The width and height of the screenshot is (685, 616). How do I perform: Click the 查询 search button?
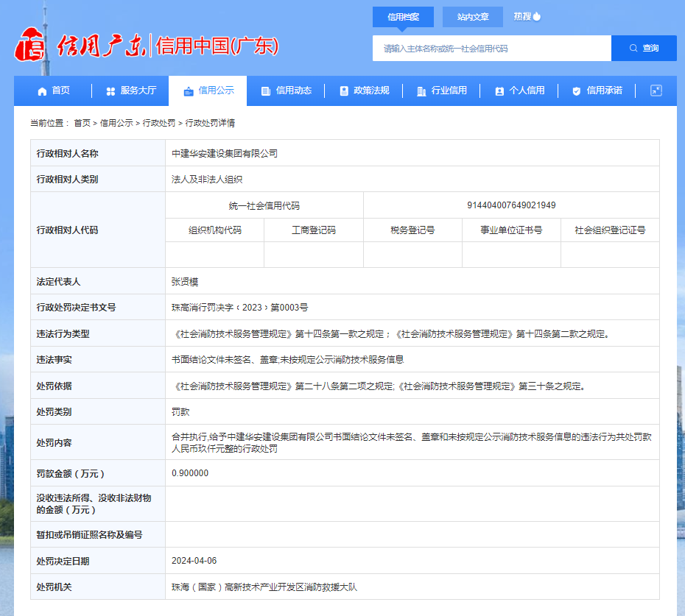[x=644, y=48]
